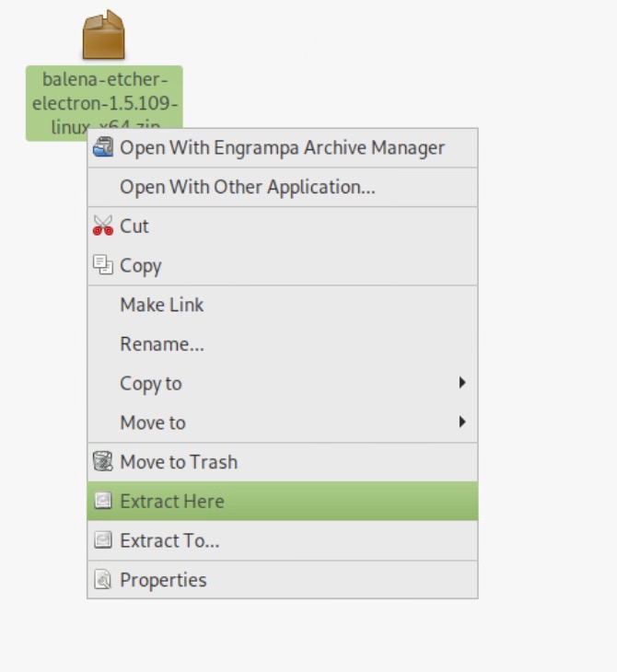This screenshot has height=672, width=617.
Task: Select the Move to menu label
Action: (153, 423)
